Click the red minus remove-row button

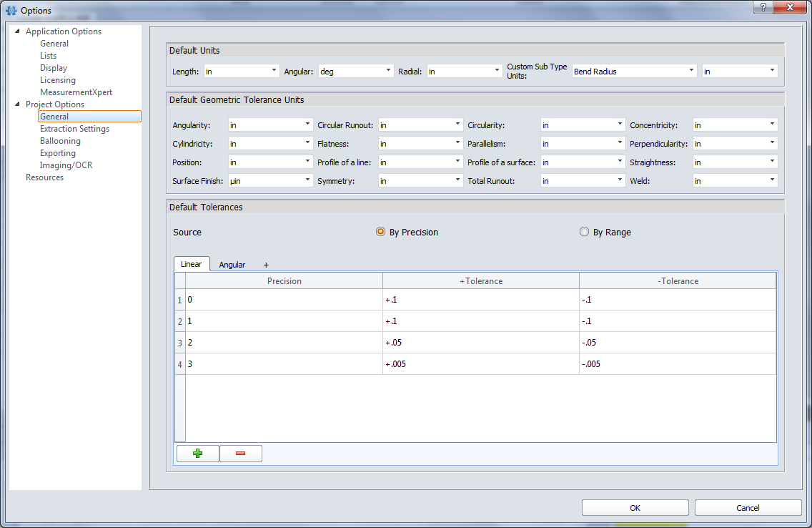point(241,454)
